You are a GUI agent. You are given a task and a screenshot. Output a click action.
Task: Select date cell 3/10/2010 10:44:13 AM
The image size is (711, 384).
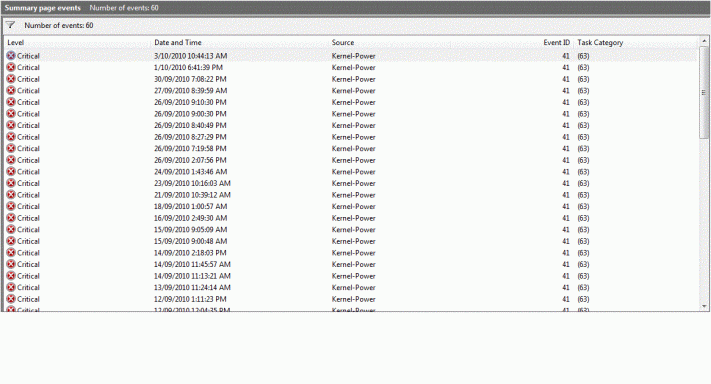point(190,56)
